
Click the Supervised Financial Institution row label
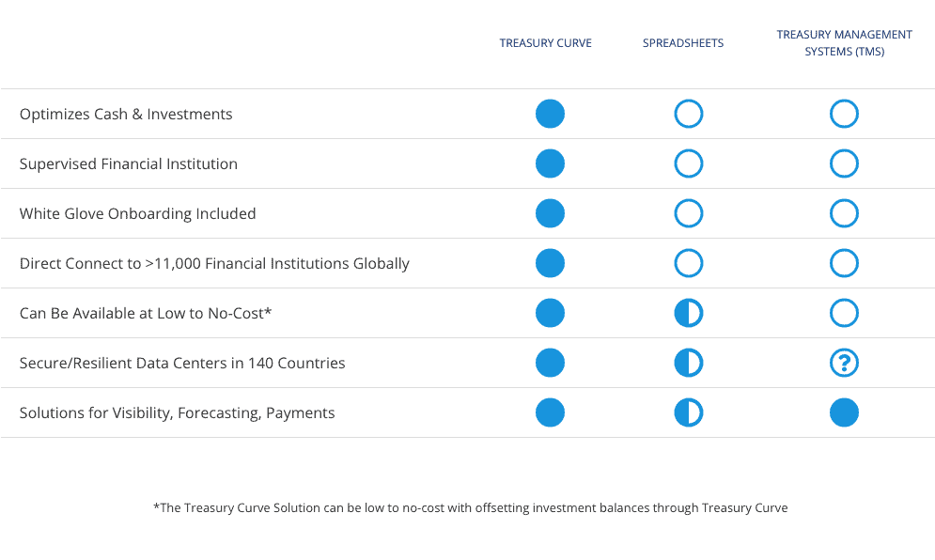(x=128, y=164)
